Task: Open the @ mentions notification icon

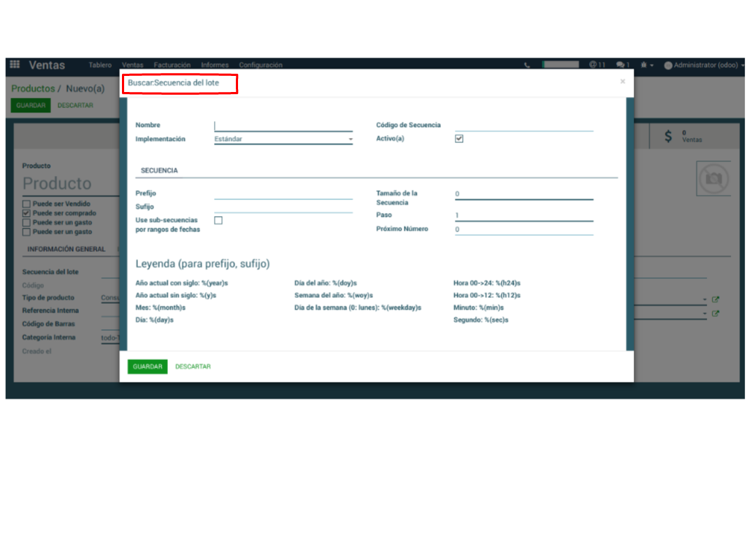Action: pyautogui.click(x=597, y=65)
